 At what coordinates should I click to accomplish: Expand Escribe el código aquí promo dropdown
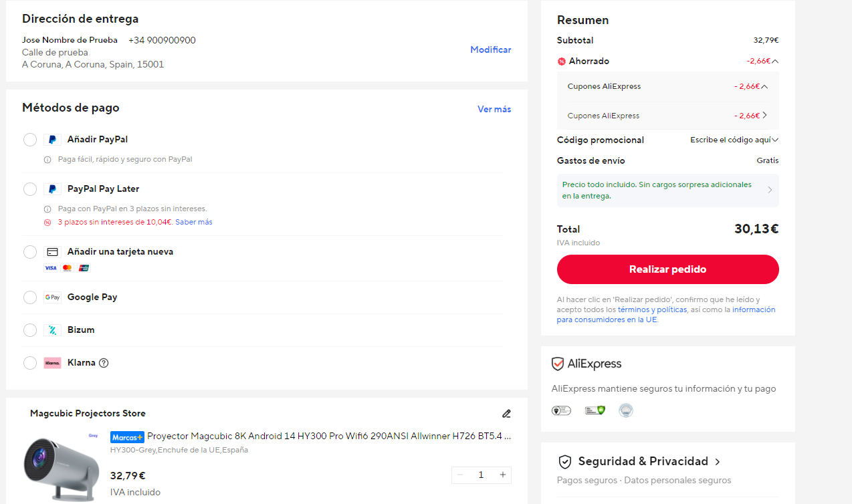click(775, 140)
